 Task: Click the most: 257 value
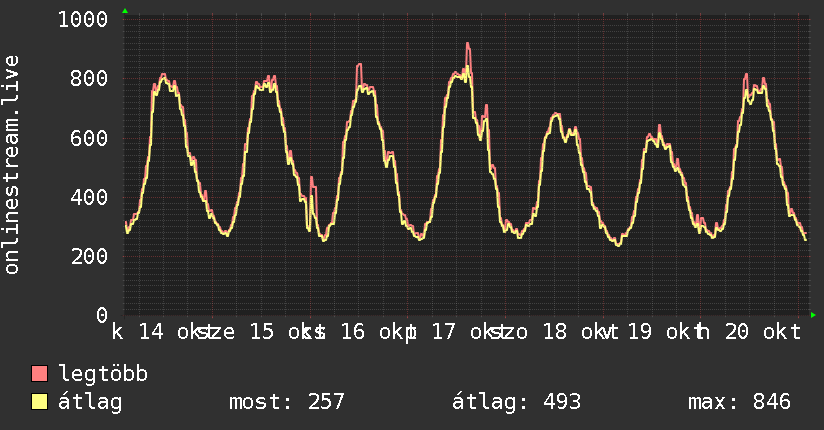[x=286, y=402]
